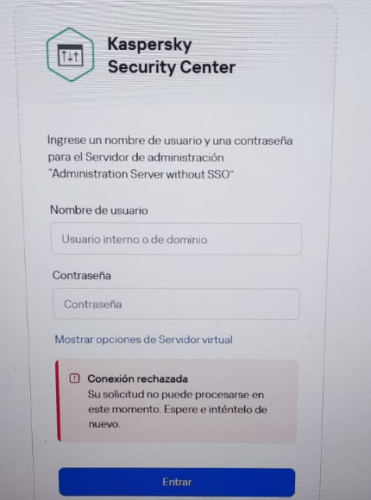Click the Nombre de usuario label

[x=99, y=210]
